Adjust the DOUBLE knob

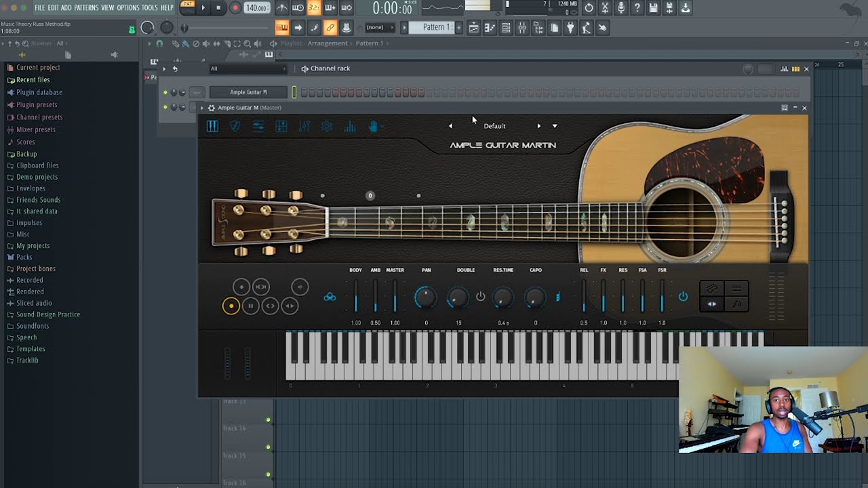(x=458, y=297)
